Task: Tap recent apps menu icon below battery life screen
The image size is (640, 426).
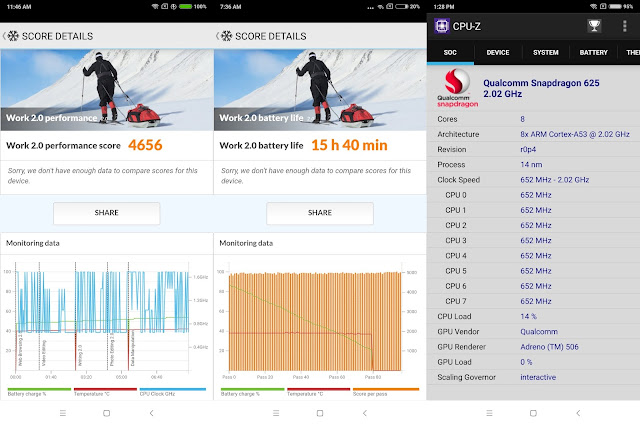Action: (x=276, y=413)
